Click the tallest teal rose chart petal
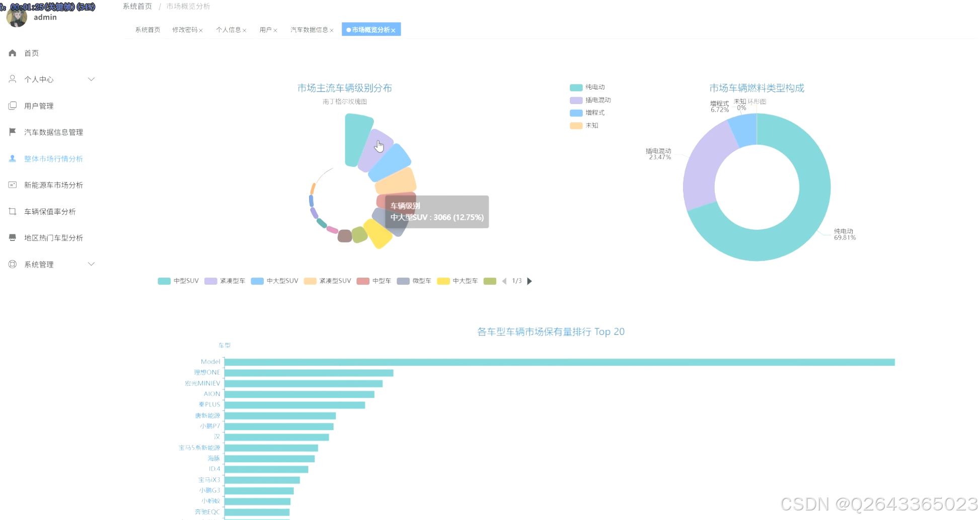The width and height of the screenshot is (980, 520). pos(357,140)
